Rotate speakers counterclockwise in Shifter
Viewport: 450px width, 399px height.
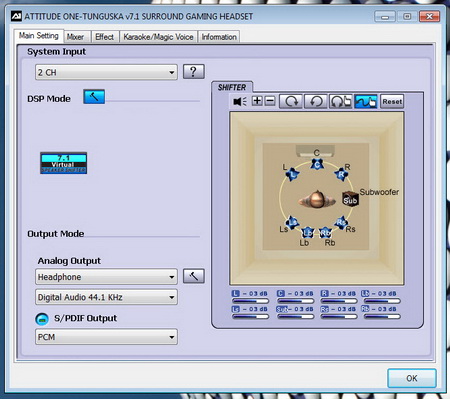tap(316, 101)
